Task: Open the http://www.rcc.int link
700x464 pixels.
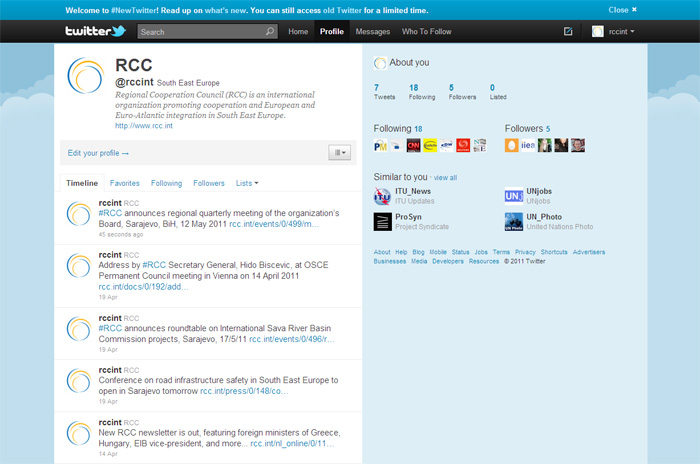Action: pyautogui.click(x=144, y=126)
